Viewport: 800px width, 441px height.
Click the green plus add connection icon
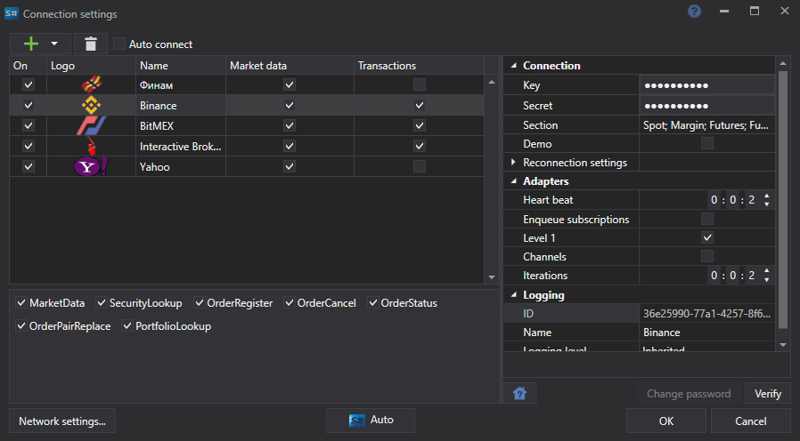click(x=31, y=44)
